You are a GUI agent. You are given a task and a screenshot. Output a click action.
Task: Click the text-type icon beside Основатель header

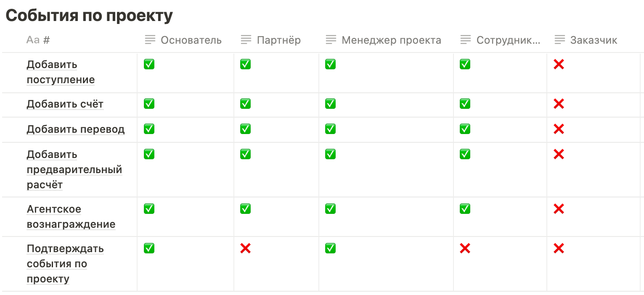pyautogui.click(x=150, y=40)
